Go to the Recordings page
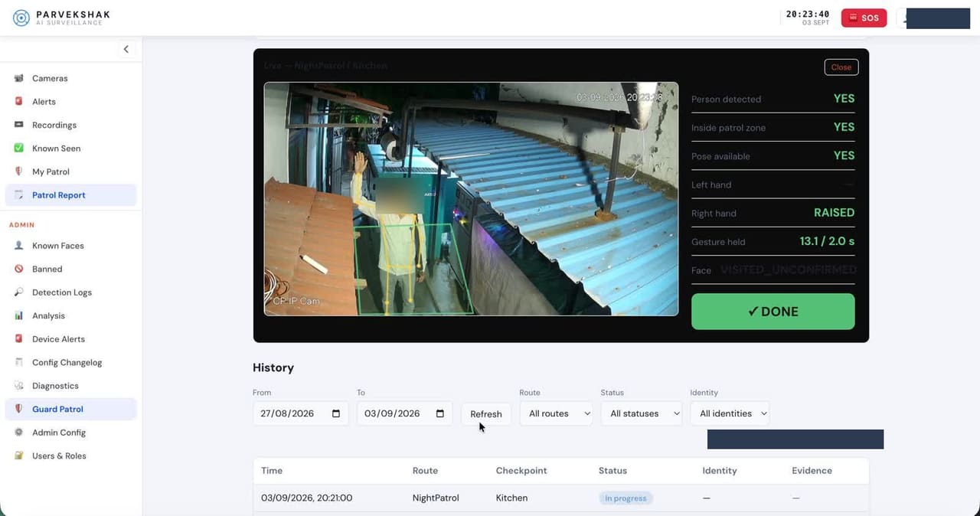This screenshot has width=980, height=516. tap(70, 125)
